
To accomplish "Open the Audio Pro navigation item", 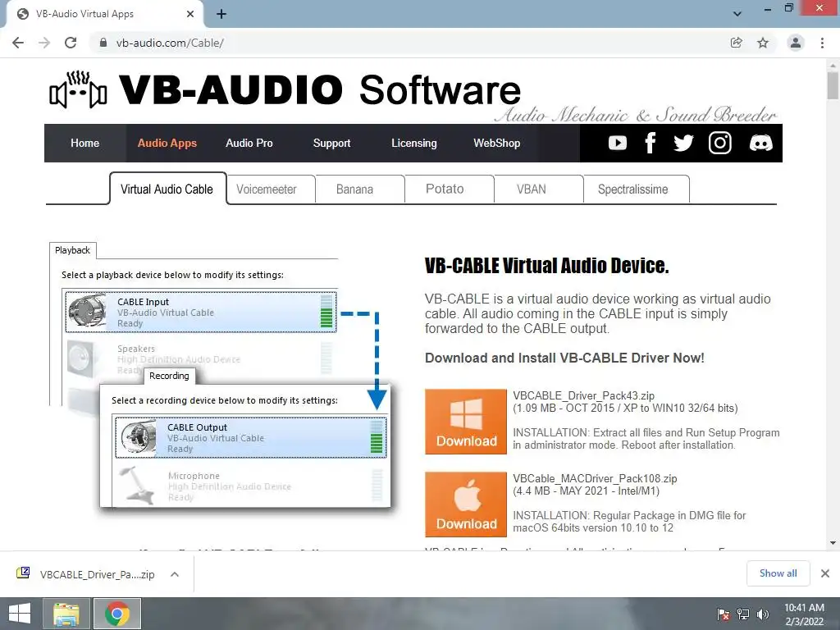I will pos(249,143).
